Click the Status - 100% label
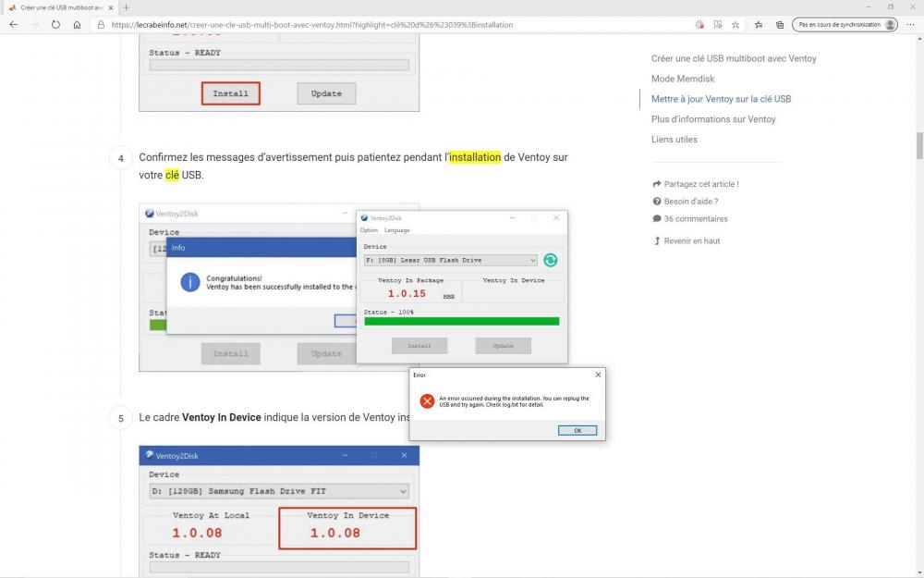The width and height of the screenshot is (924, 578). click(x=388, y=312)
